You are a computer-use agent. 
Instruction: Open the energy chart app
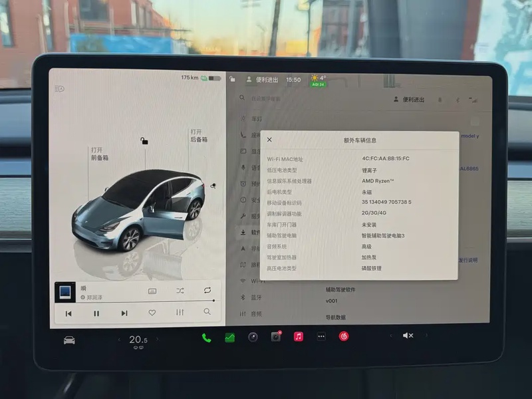tap(229, 337)
